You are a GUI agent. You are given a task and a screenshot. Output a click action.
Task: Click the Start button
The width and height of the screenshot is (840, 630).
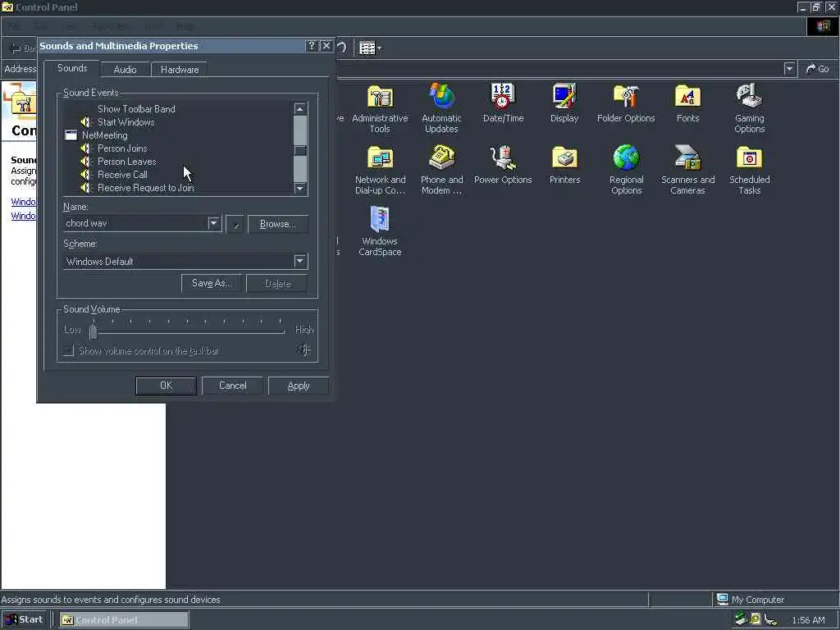tap(24, 619)
